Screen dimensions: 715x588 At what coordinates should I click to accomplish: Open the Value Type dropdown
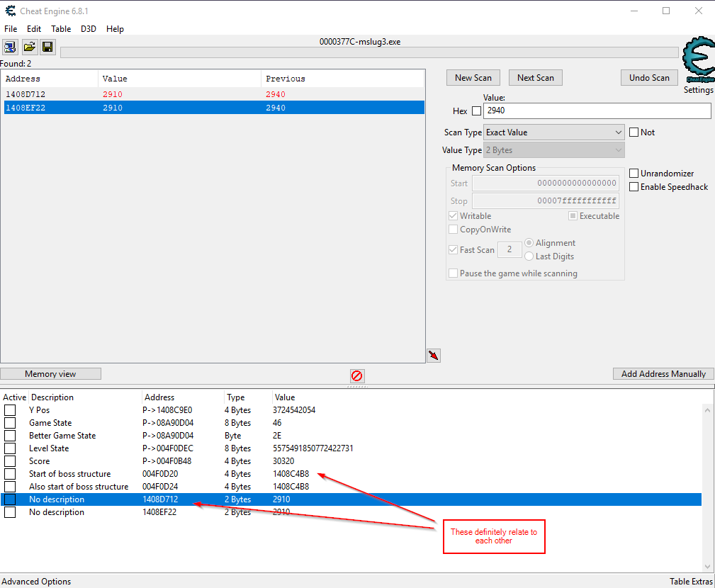(553, 150)
